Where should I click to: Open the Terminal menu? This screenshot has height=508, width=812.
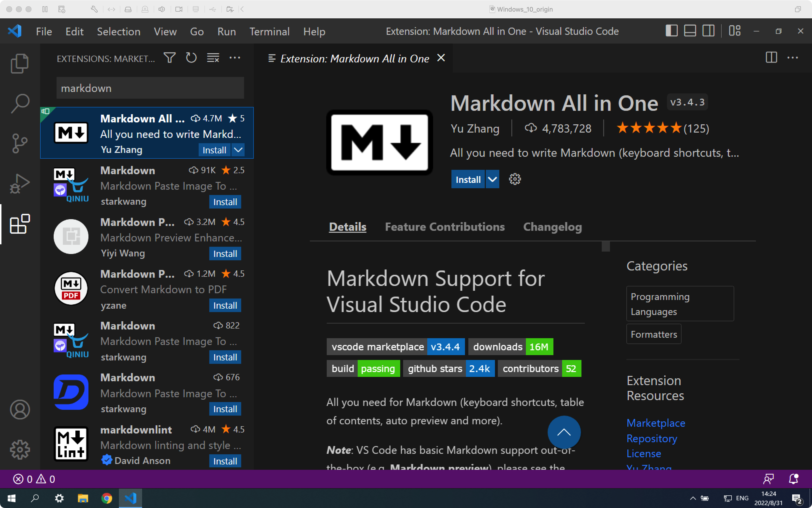[269, 31]
